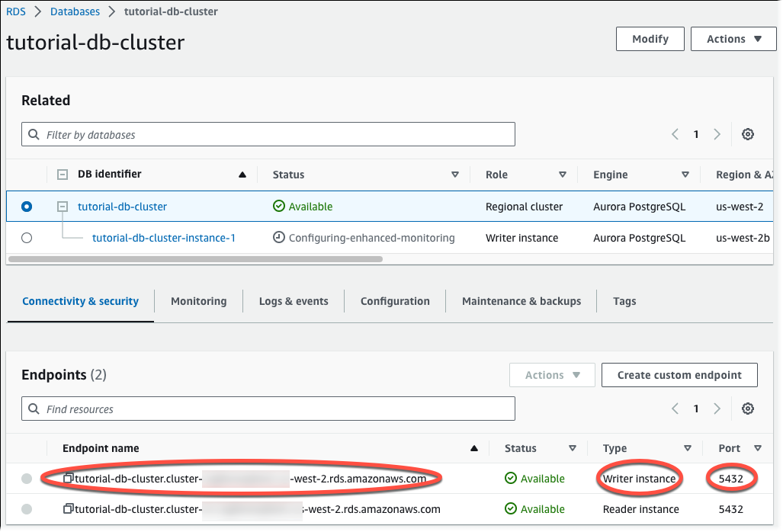
Task: Open the Maintenance & backups tab
Action: pos(521,300)
